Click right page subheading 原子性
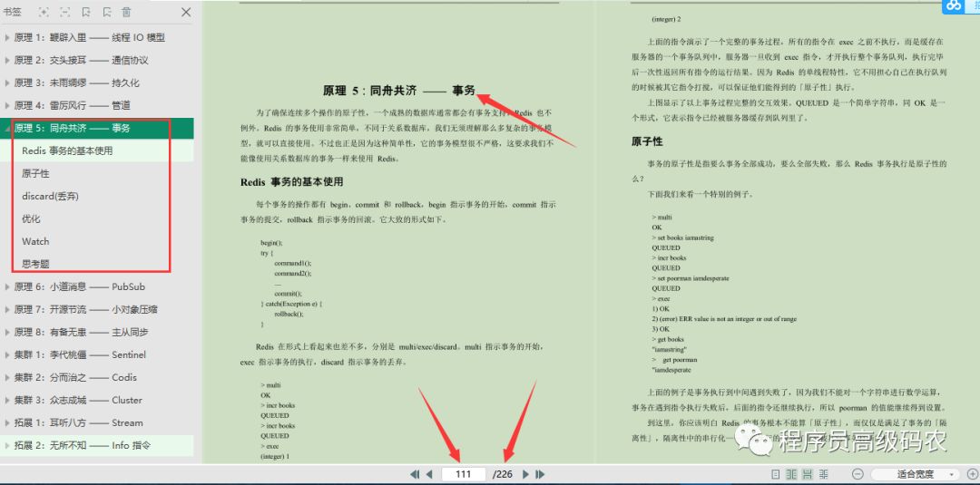Screen dimensions: 980x485 pos(647,141)
